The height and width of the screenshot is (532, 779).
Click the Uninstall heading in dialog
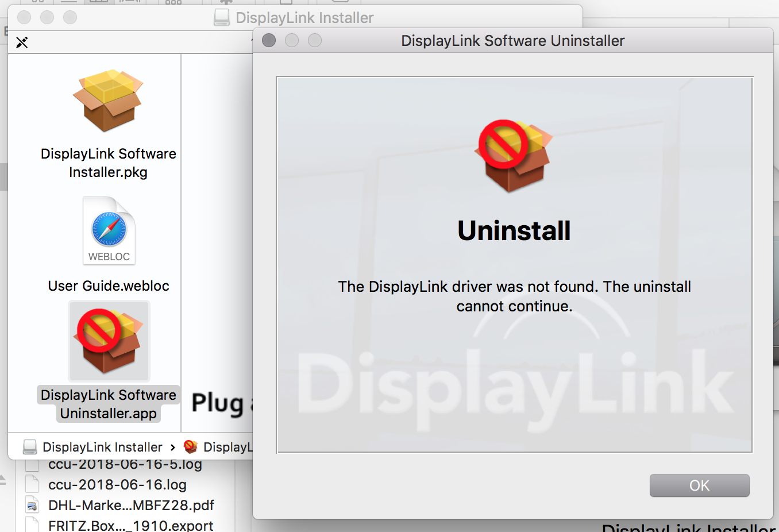[514, 231]
